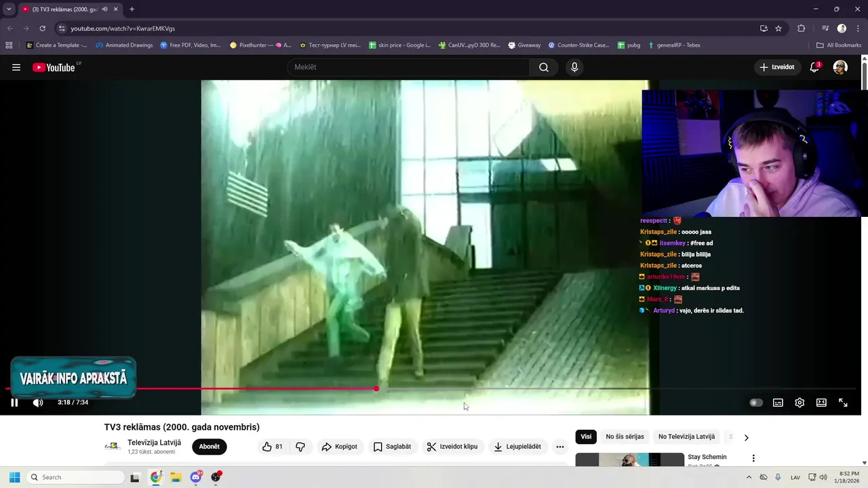This screenshot has width=868, height=488.
Task: Open the Windows Start menu
Action: click(14, 477)
